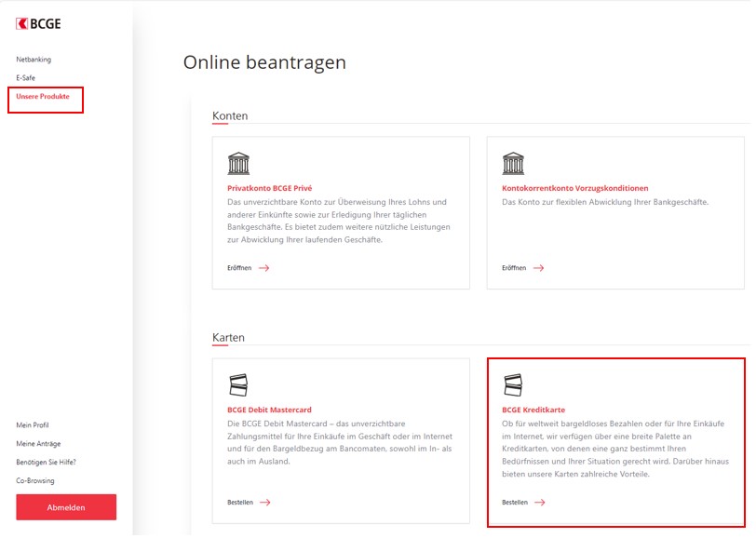
Task: Go to Mein Profil
Action: (x=33, y=425)
